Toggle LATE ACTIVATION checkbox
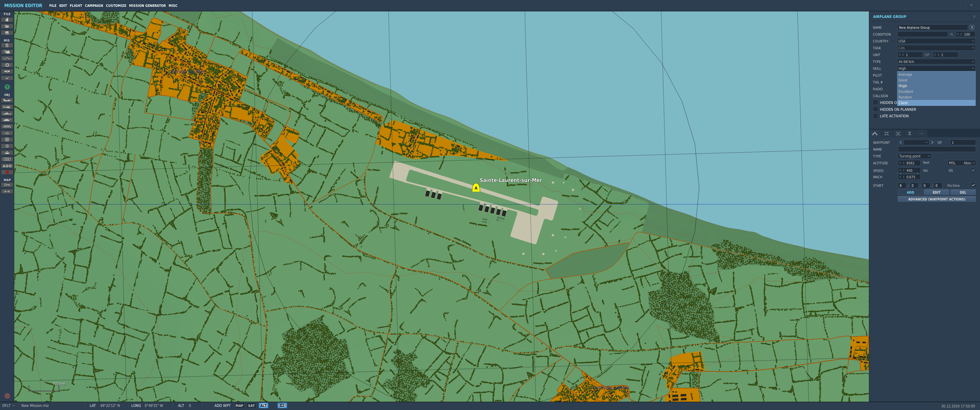 click(875, 116)
